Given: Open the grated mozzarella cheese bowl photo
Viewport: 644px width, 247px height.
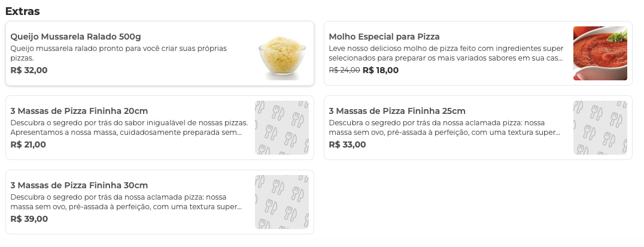Looking at the screenshot, I should pos(282,53).
